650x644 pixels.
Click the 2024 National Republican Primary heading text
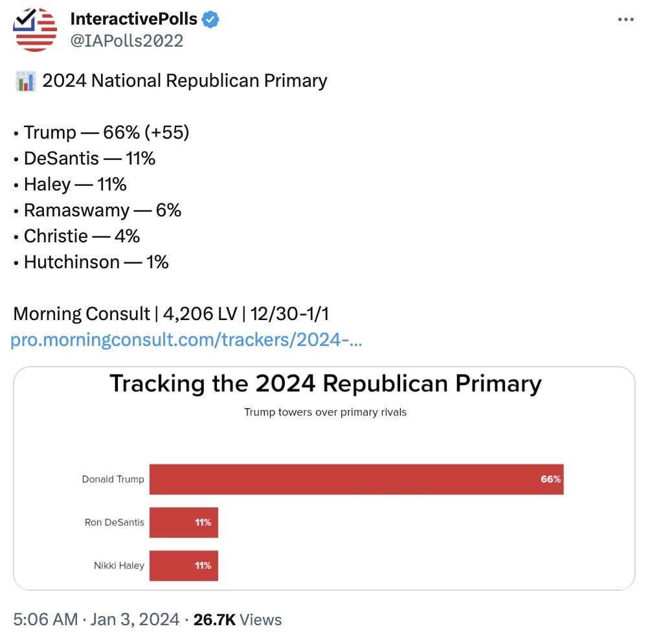coord(185,81)
